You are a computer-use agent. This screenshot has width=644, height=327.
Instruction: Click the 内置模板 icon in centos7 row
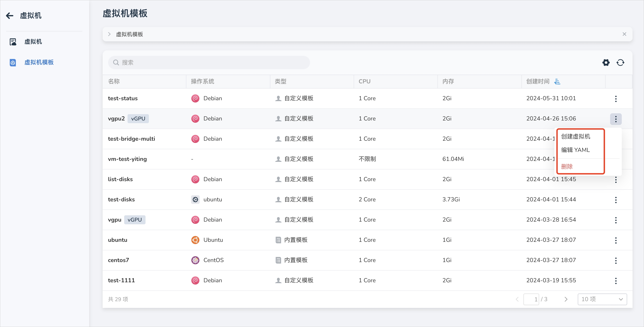(x=278, y=260)
